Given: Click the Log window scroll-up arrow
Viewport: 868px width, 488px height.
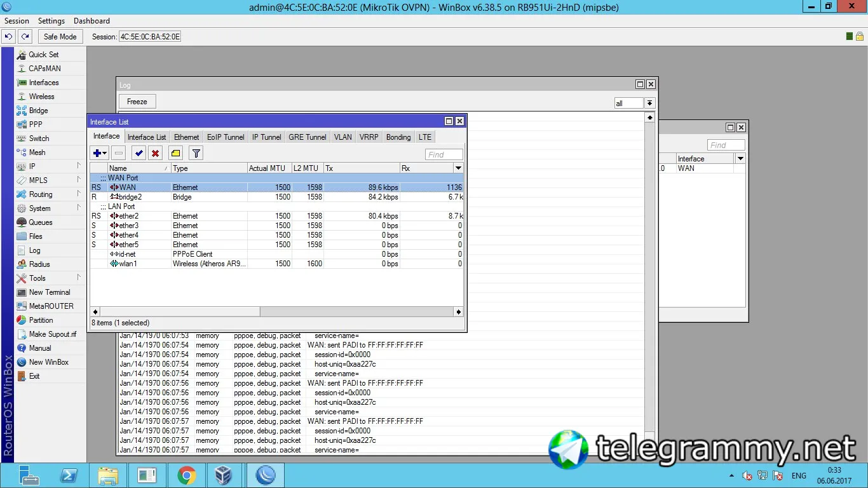Looking at the screenshot, I should pos(649,118).
